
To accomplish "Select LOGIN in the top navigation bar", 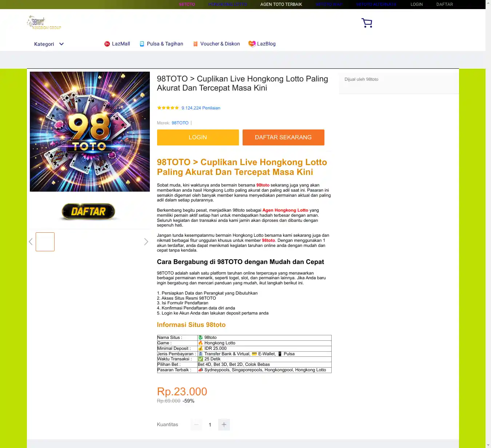I will coord(416,4).
